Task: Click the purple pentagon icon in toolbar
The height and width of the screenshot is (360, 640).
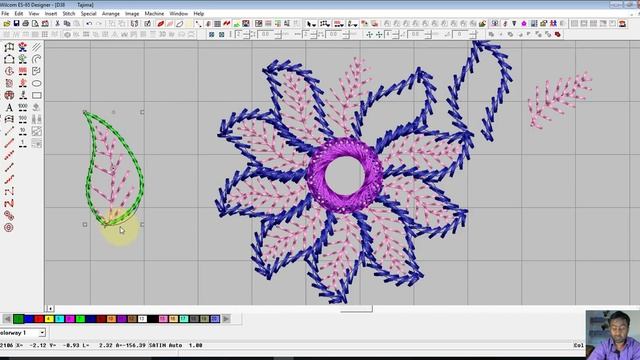Action: click(x=524, y=24)
